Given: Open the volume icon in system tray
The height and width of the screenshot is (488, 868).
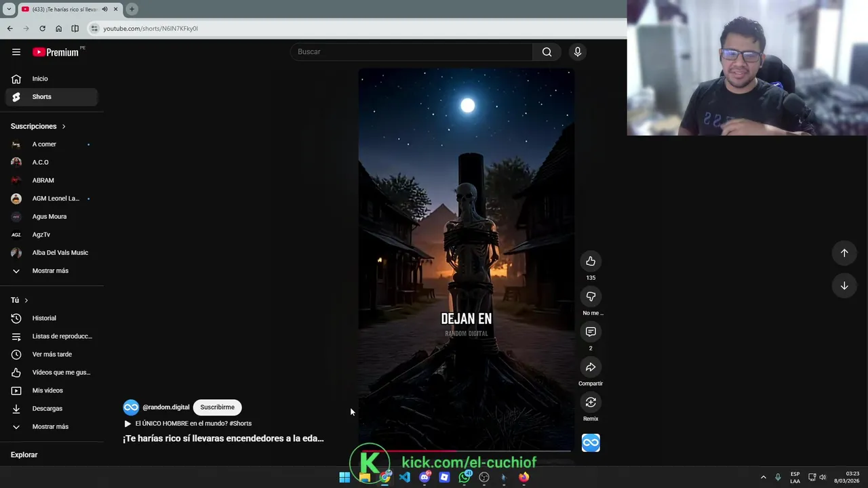Looking at the screenshot, I should tap(823, 477).
